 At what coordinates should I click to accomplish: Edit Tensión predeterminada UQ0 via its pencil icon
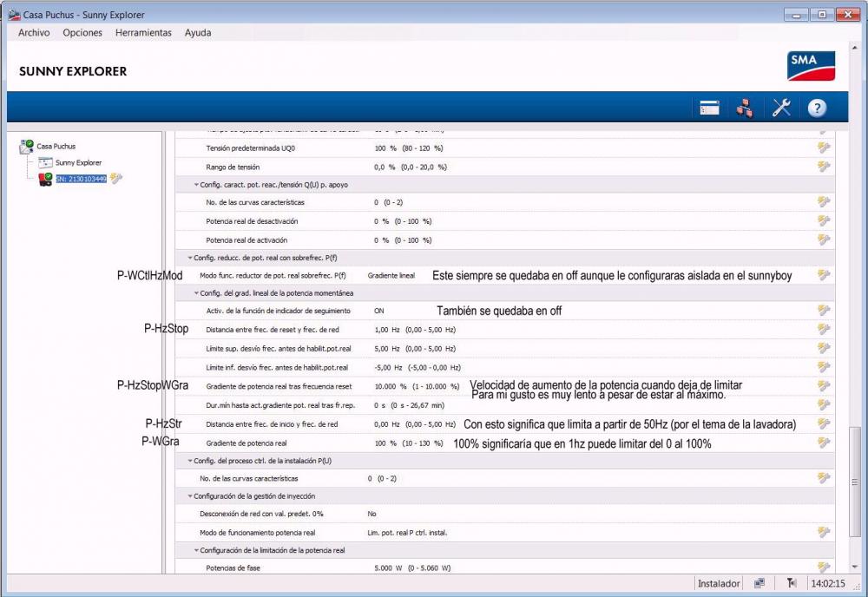point(824,148)
